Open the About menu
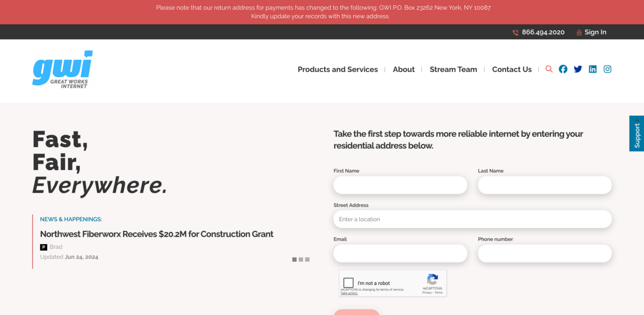Viewport: 644px width, 315px height. coord(404,69)
